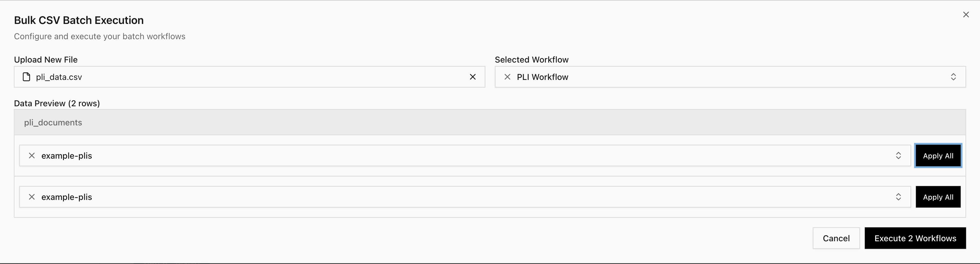This screenshot has width=980, height=264.
Task: Click the pli_documents column header
Action: click(53, 122)
